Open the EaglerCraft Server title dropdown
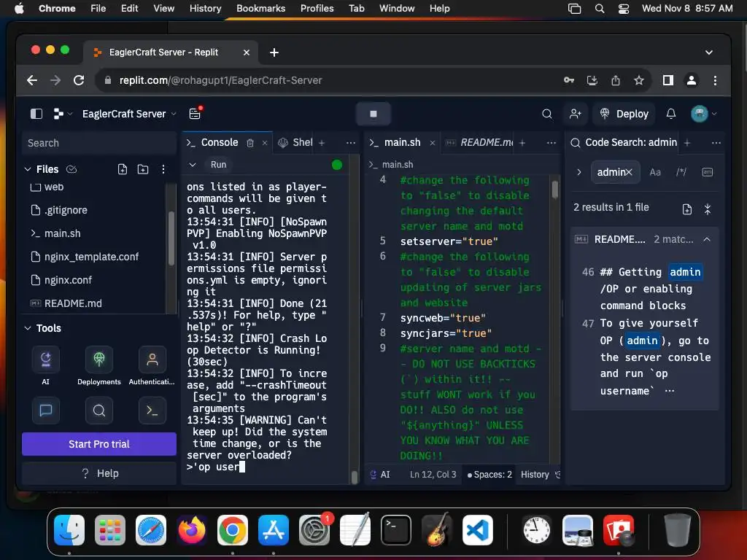747x560 pixels. (x=129, y=114)
